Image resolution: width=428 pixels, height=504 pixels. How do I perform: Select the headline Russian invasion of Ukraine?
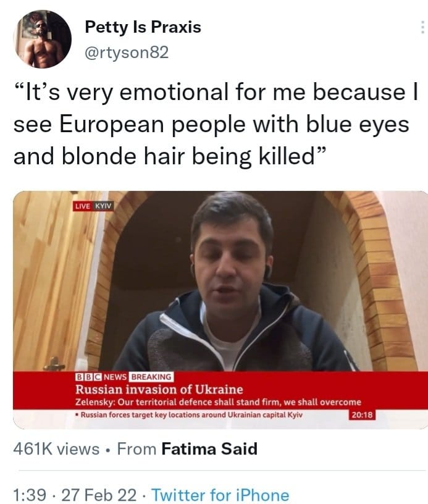[159, 389]
